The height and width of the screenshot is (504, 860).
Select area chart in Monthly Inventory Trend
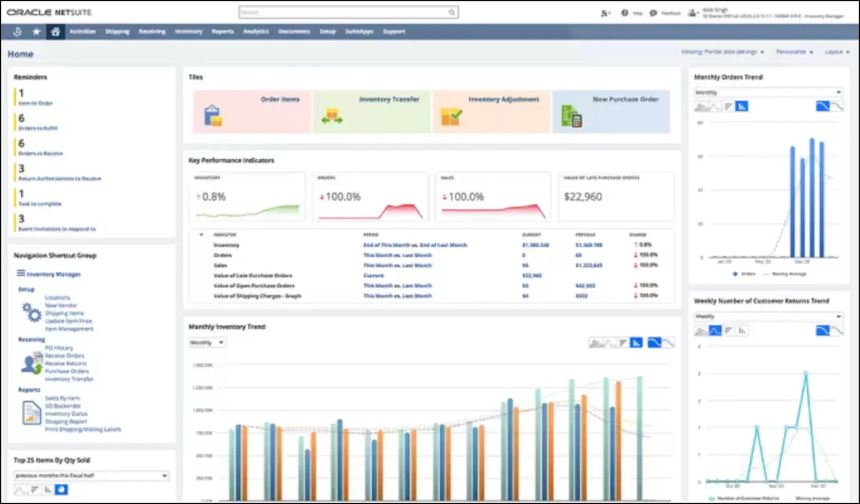(596, 343)
